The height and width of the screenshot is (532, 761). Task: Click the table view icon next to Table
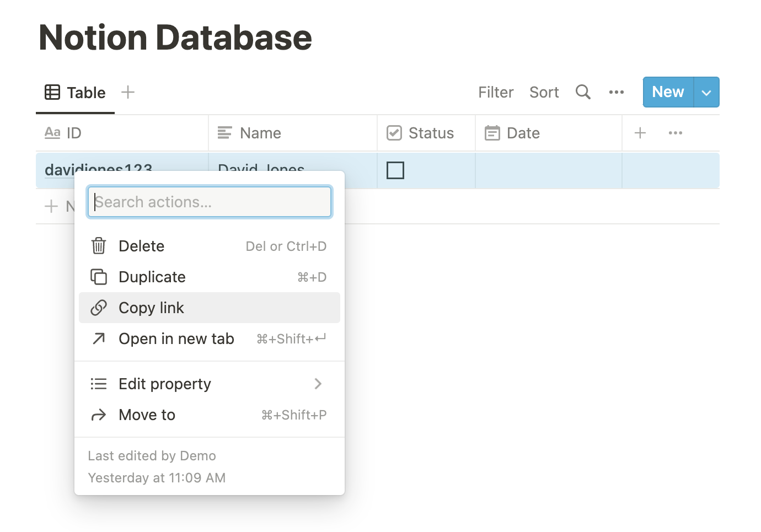click(x=52, y=92)
